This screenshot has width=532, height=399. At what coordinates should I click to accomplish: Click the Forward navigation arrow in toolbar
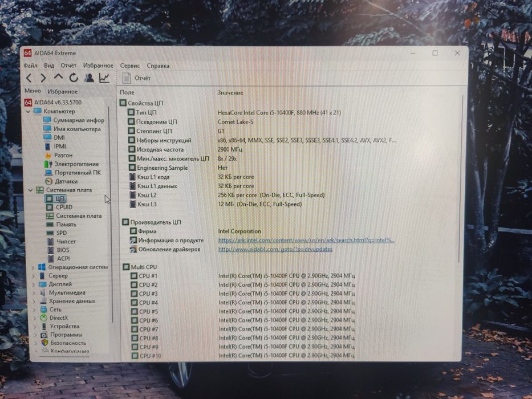coord(43,78)
